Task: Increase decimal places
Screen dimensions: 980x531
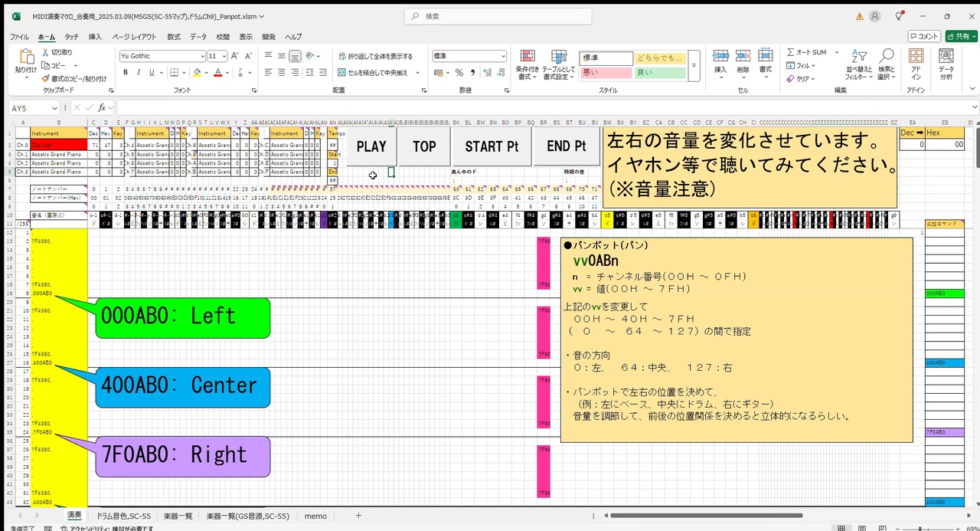Action: tap(487, 74)
